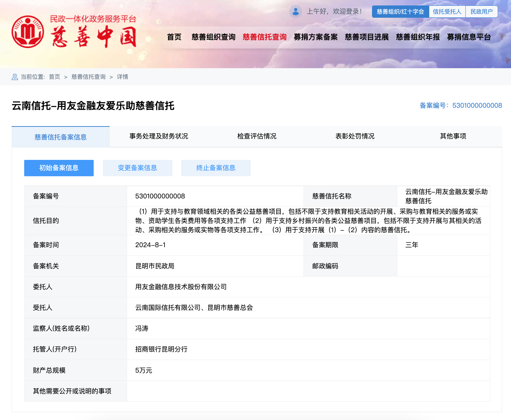
Task: Click the 终止备案信息 button
Action: point(216,168)
